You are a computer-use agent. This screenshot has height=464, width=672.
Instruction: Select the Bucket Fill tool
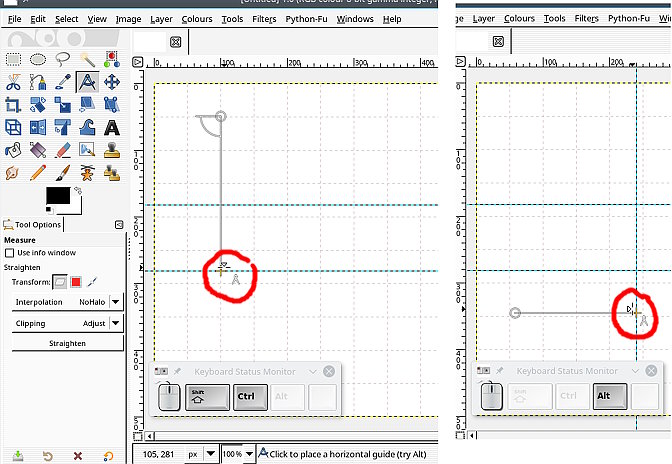coord(13,150)
